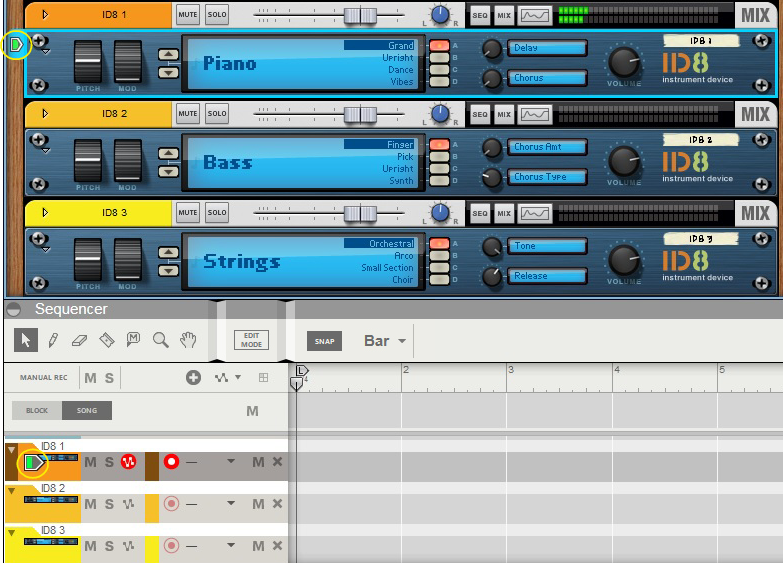Viewport: 783px width, 563px height.
Task: Solo the ID8 3 mix channel
Action: coord(217,213)
